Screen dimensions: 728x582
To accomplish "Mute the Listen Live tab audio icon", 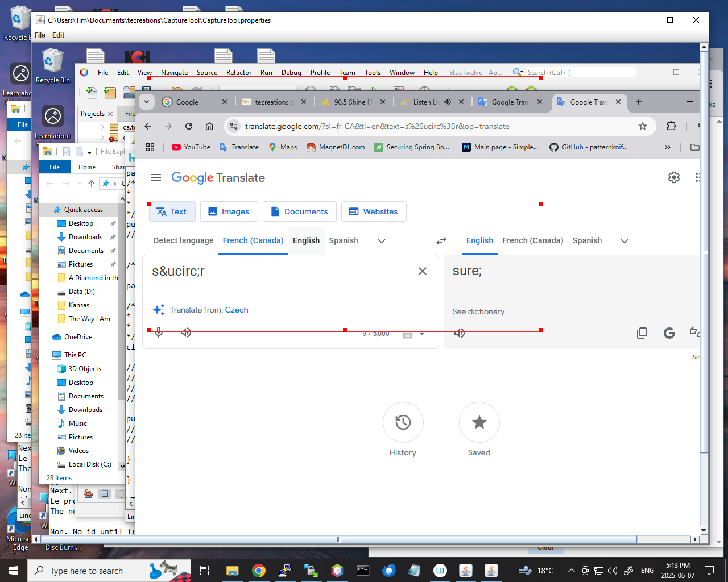I will [x=448, y=102].
